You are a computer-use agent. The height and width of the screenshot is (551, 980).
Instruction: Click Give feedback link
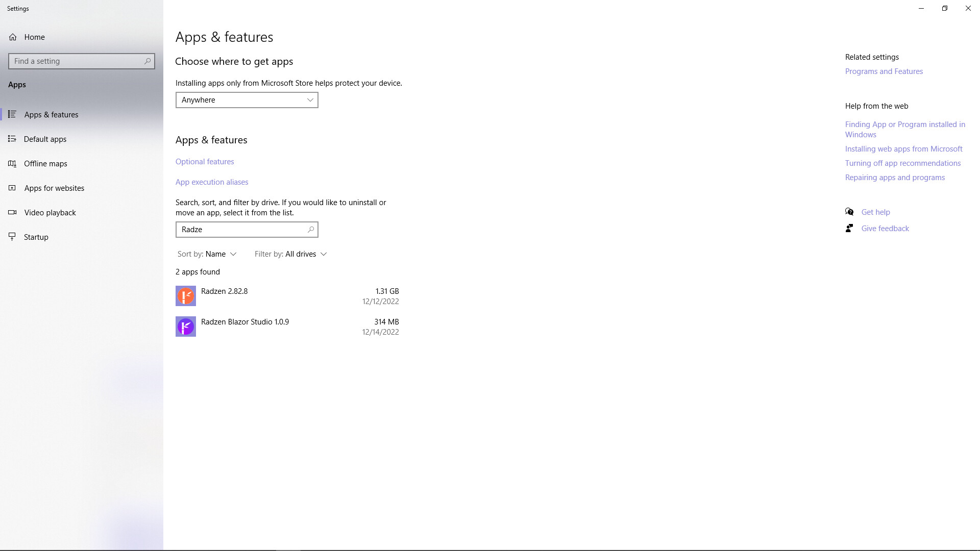point(885,229)
